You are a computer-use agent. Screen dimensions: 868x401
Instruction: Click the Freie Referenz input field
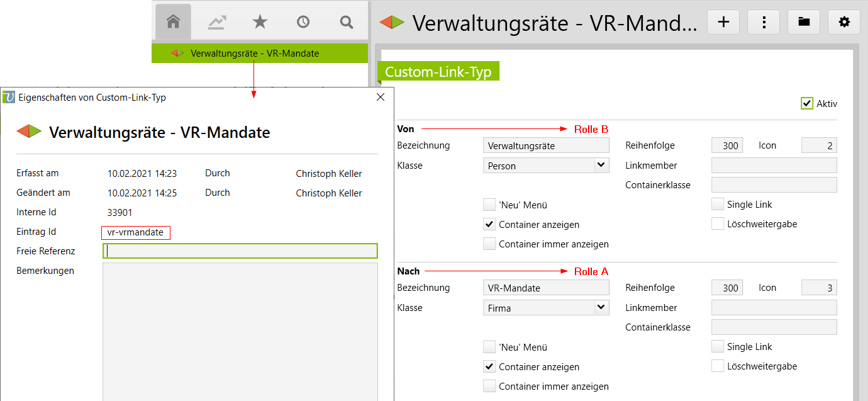coord(240,251)
